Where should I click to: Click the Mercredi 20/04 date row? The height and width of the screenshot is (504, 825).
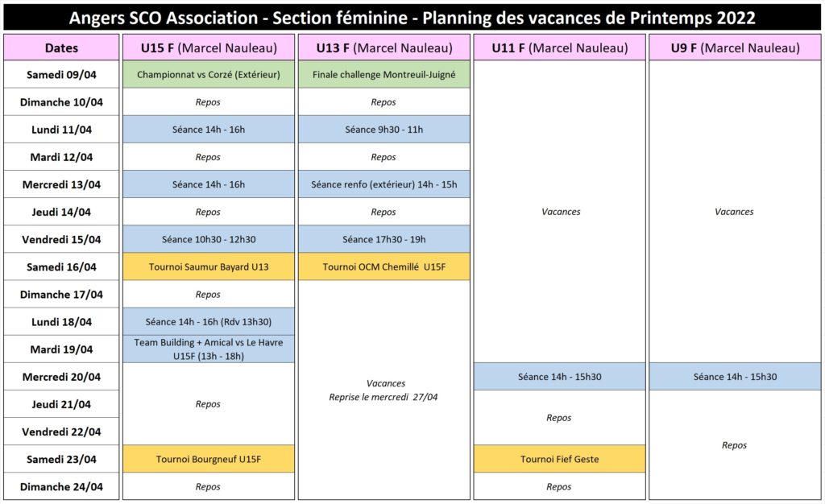pyautogui.click(x=61, y=377)
